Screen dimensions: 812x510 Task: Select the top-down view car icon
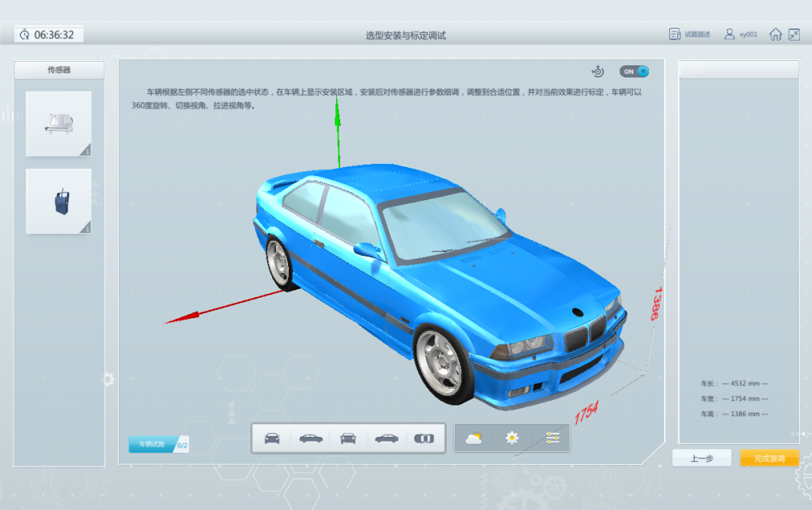click(424, 439)
